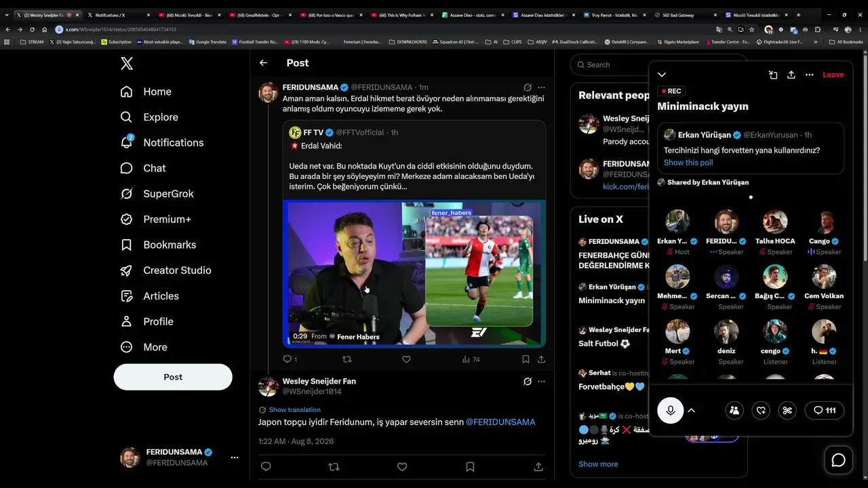
Task: Repost the Wesley Sneijder Fan post
Action: [x=334, y=466]
